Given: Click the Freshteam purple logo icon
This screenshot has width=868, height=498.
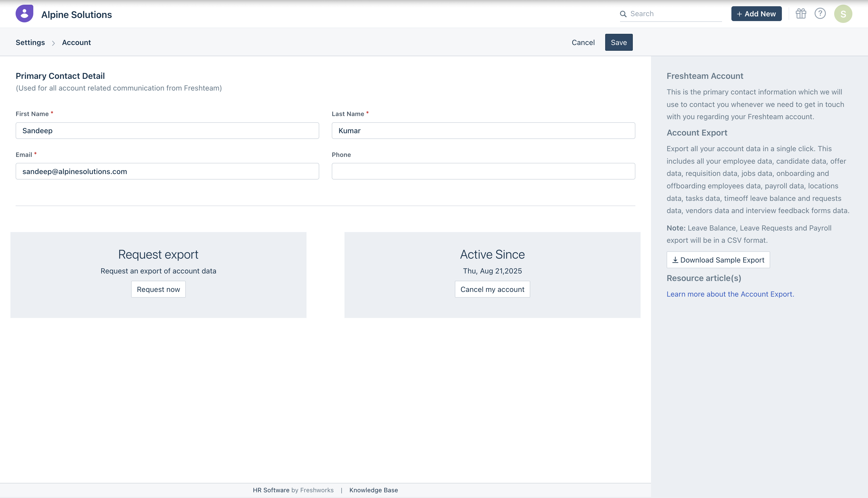Looking at the screenshot, I should [24, 14].
